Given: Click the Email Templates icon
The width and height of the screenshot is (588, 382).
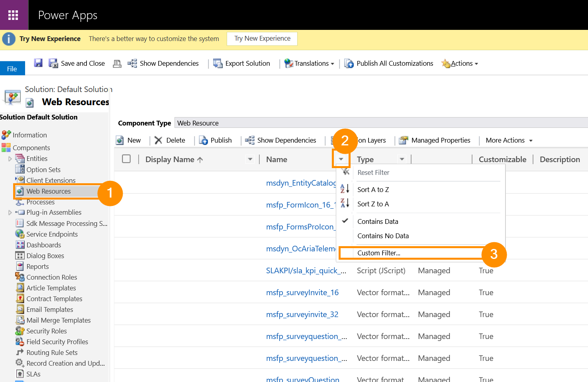Looking at the screenshot, I should (20, 309).
